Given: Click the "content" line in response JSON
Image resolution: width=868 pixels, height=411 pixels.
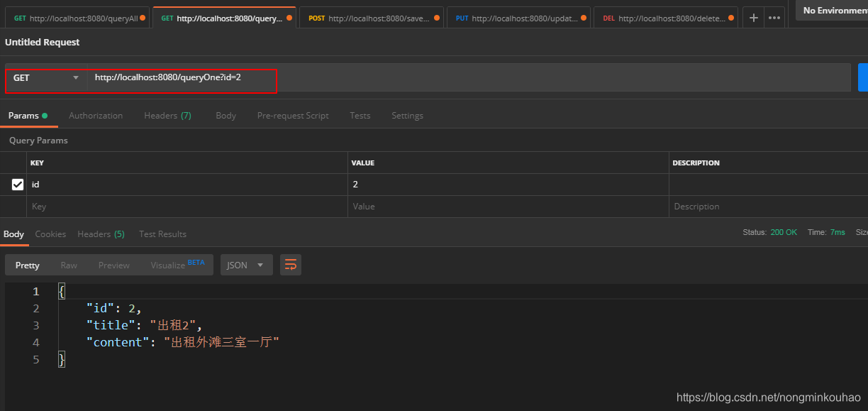Looking at the screenshot, I should (x=183, y=342).
